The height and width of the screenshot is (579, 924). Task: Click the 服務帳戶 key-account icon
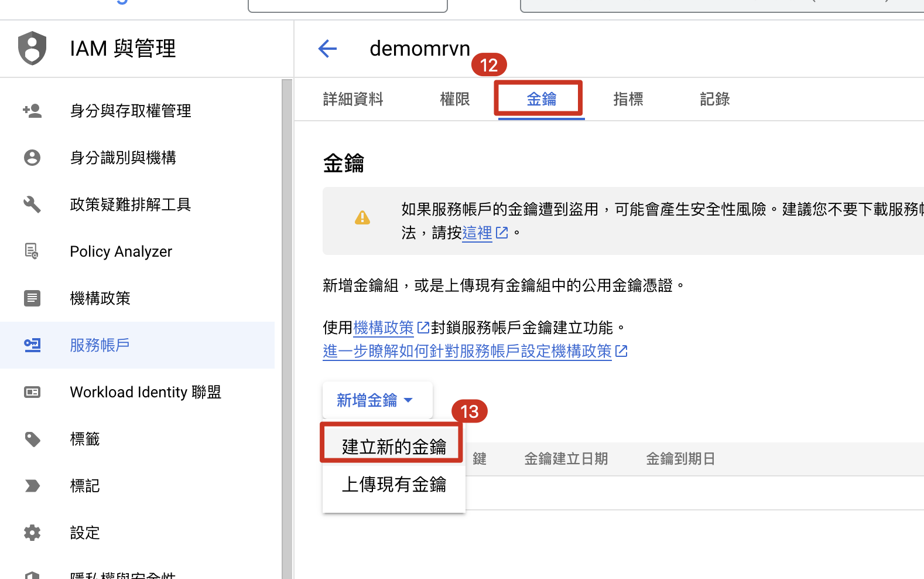(x=32, y=345)
